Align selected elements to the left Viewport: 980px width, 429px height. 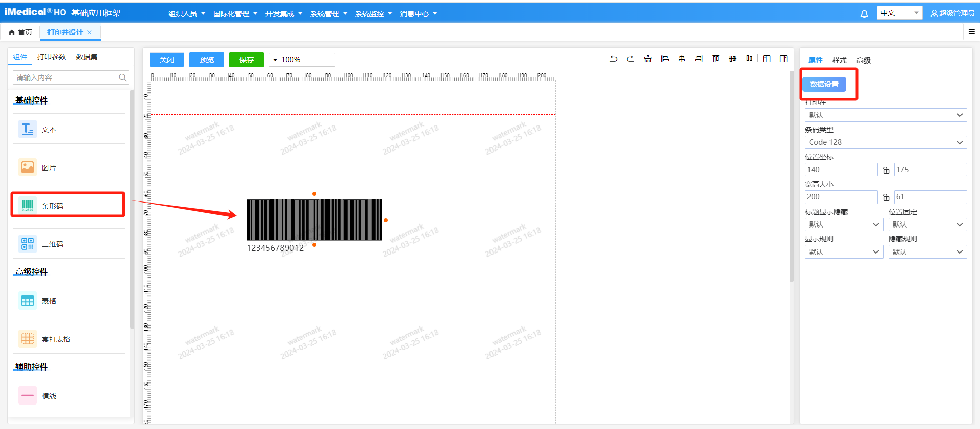pos(665,59)
